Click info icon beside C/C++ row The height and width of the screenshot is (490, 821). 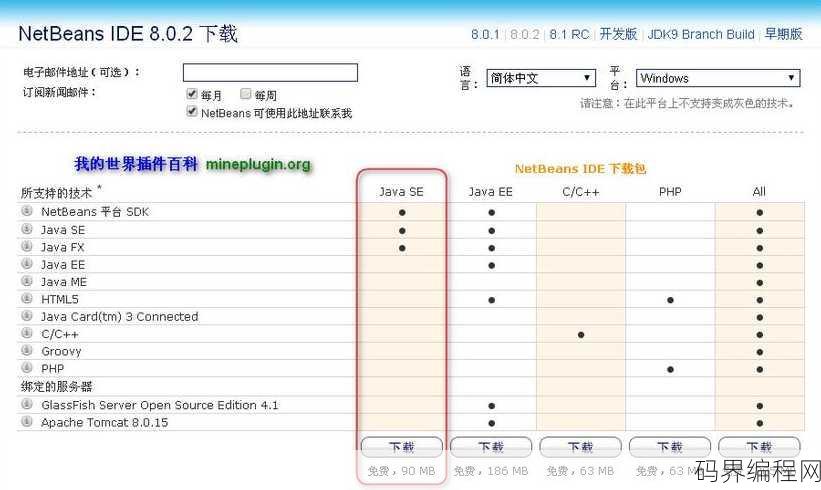tap(27, 333)
